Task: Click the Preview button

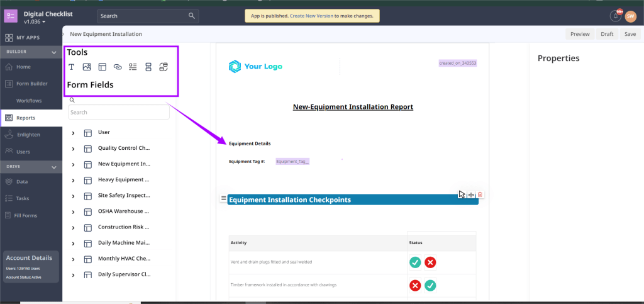Action: pyautogui.click(x=579, y=34)
